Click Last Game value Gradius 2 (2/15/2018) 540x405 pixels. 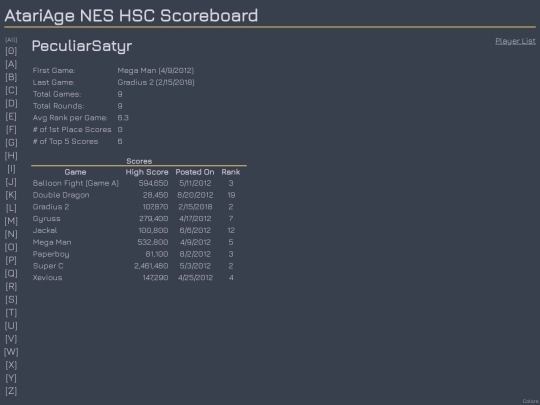point(156,82)
